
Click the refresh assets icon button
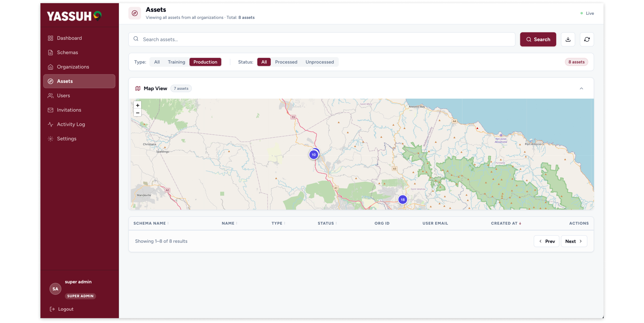coord(587,39)
